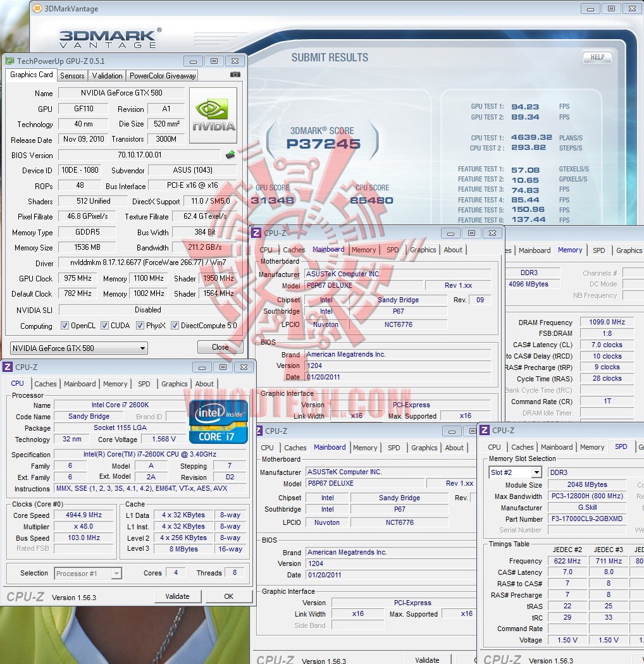The width and height of the screenshot is (644, 664).
Task: Click the GPU Name field showing GeForce GTX 580
Action: pos(121,93)
